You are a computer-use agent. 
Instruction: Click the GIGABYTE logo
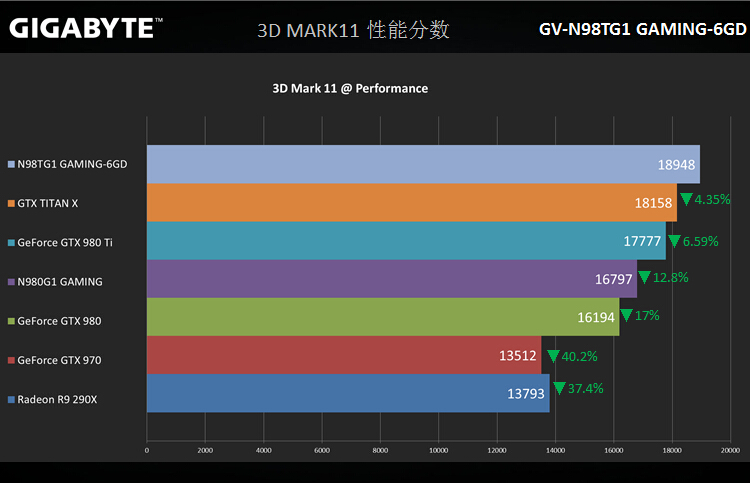click(x=82, y=27)
